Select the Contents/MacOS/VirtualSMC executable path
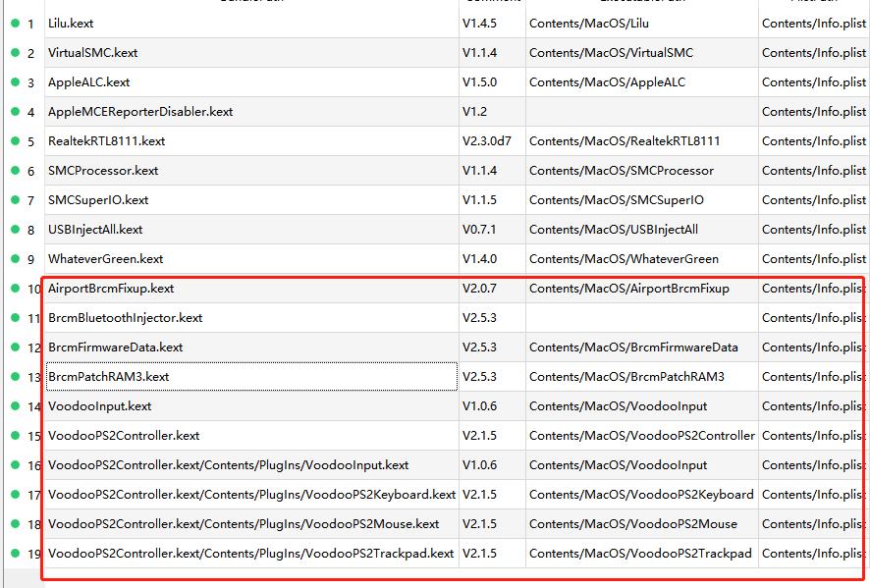Image resolution: width=870 pixels, height=588 pixels. [642, 53]
